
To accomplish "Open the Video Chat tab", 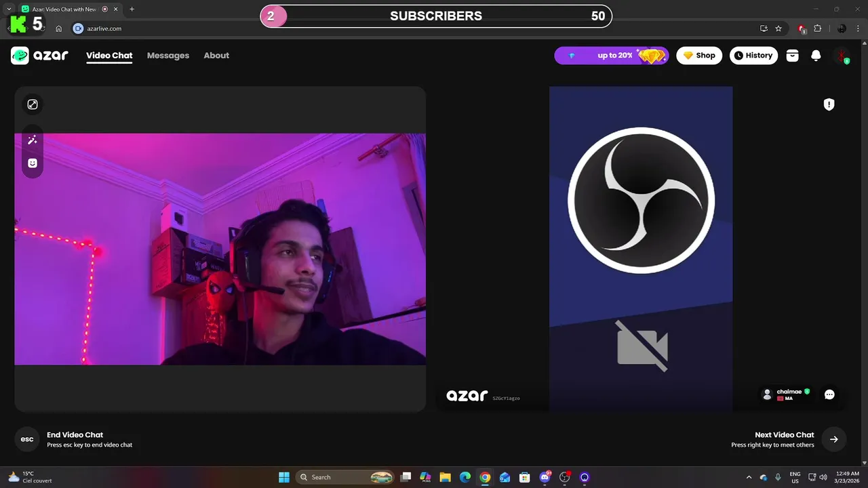I will [109, 56].
